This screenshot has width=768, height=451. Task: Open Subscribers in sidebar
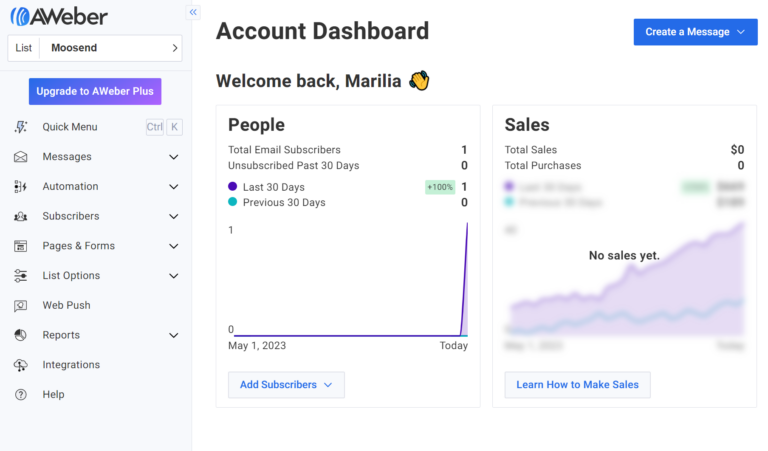coord(71,216)
